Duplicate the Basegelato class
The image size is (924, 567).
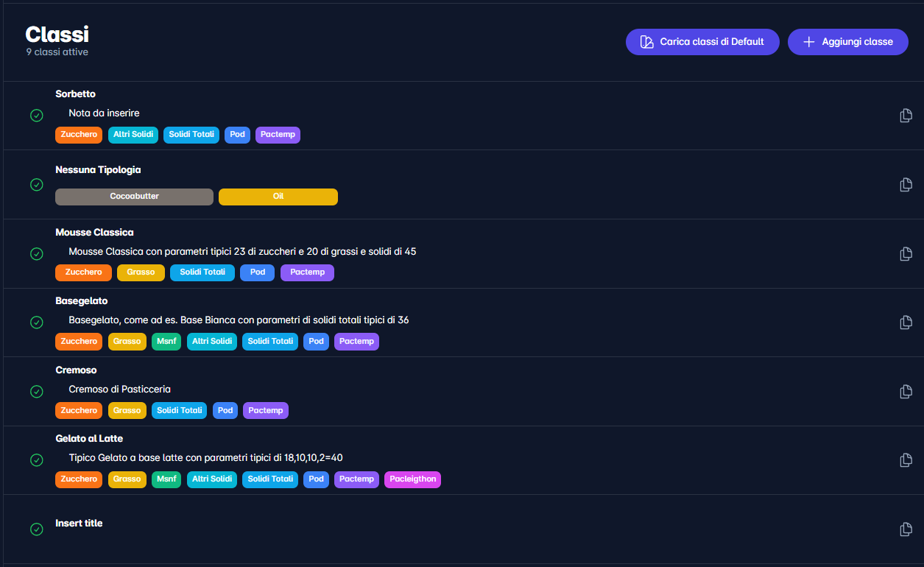[906, 323]
